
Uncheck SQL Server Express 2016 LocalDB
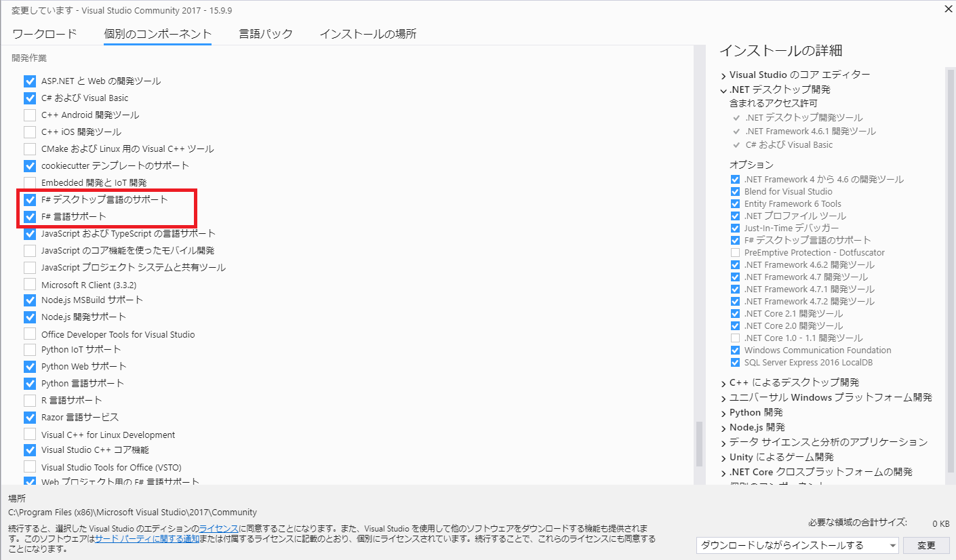pos(735,362)
